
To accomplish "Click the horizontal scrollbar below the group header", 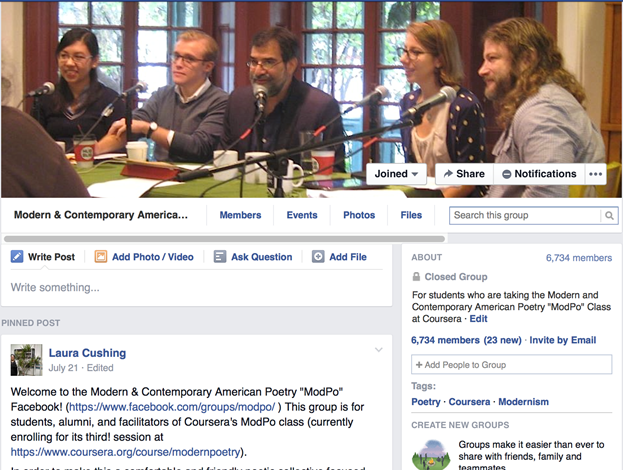I will [224, 239].
